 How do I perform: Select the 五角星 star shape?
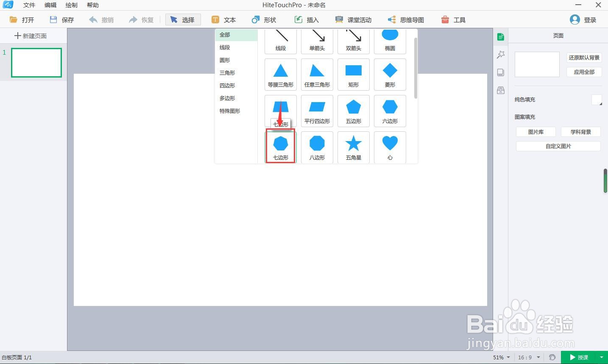click(x=354, y=147)
